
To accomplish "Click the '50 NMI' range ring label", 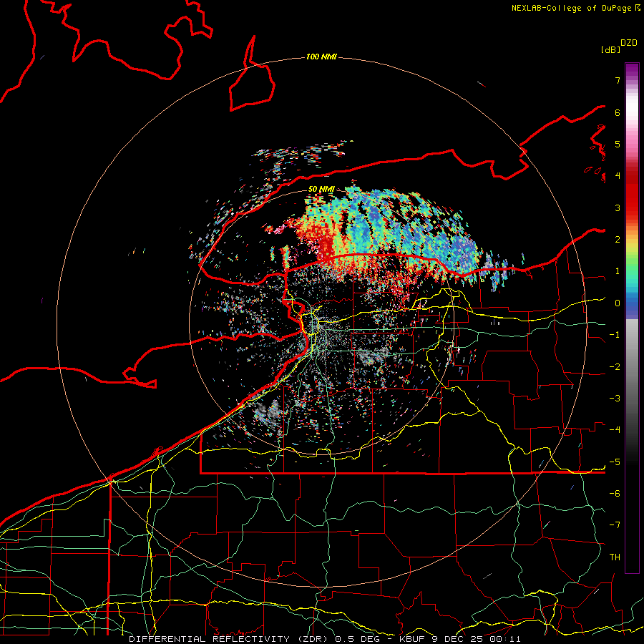I will (321, 189).
